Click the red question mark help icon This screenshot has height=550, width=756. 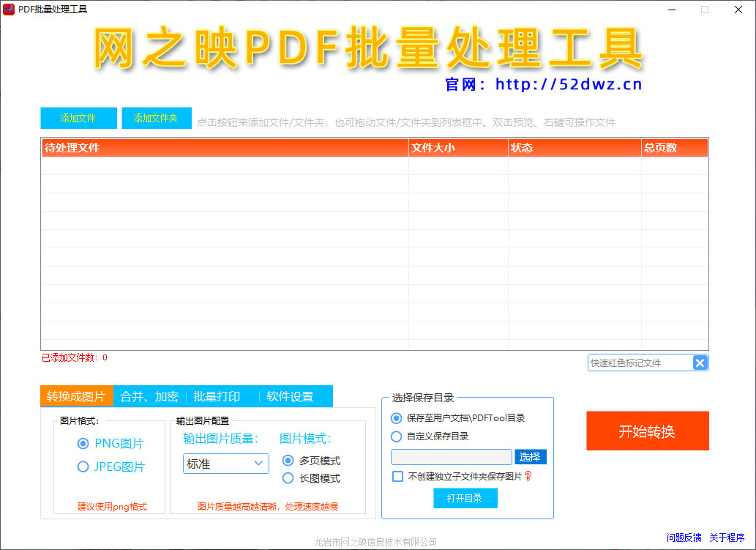pyautogui.click(x=528, y=476)
